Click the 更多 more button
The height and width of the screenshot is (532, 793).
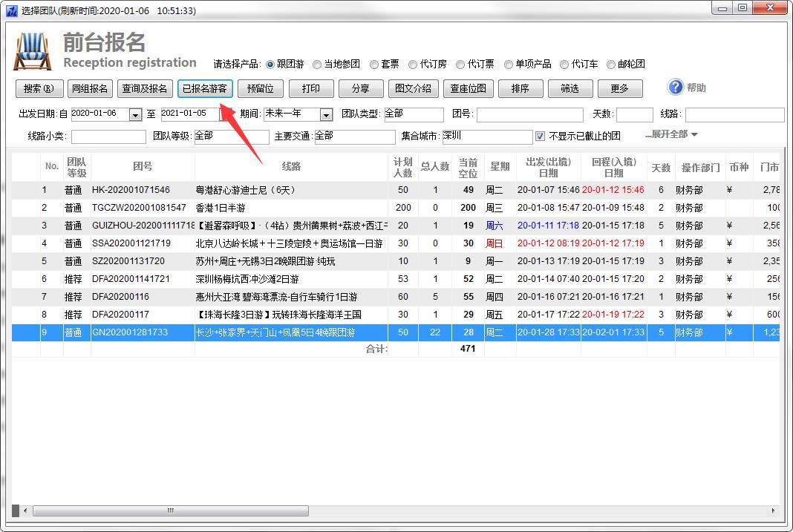pyautogui.click(x=619, y=88)
